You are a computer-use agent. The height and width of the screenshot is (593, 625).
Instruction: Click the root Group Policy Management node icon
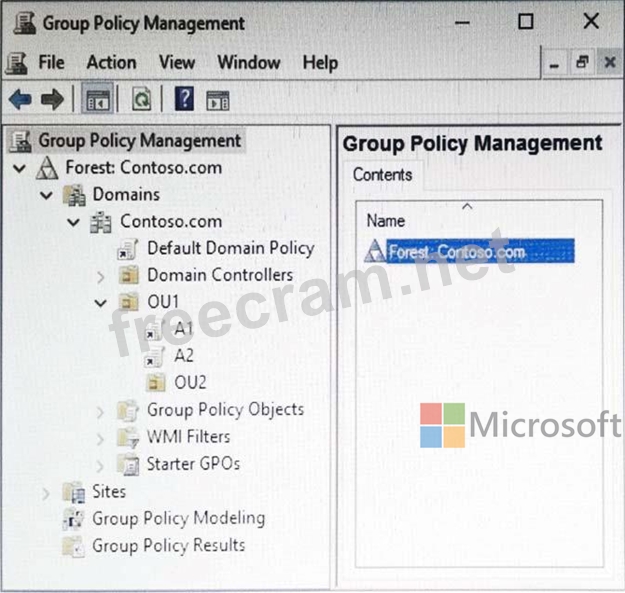point(20,141)
